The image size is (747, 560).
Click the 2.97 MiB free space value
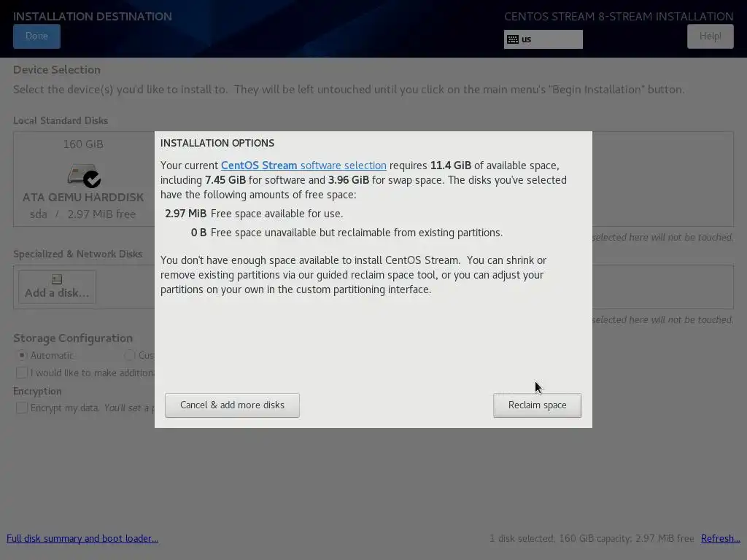185,214
